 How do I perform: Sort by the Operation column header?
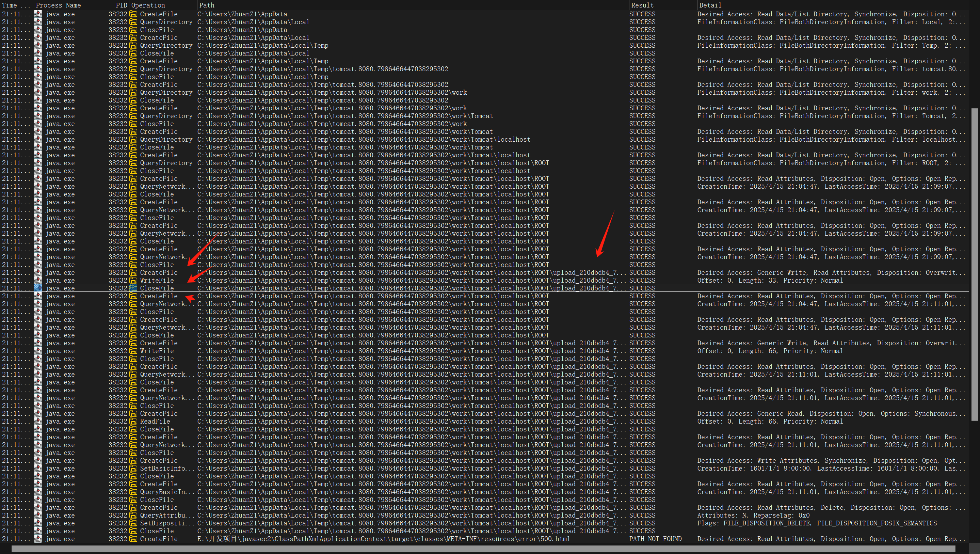tap(148, 5)
